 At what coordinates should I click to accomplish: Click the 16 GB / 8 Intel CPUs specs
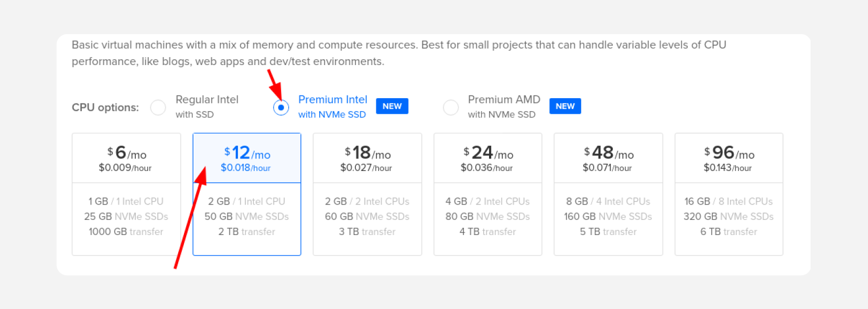point(729,201)
